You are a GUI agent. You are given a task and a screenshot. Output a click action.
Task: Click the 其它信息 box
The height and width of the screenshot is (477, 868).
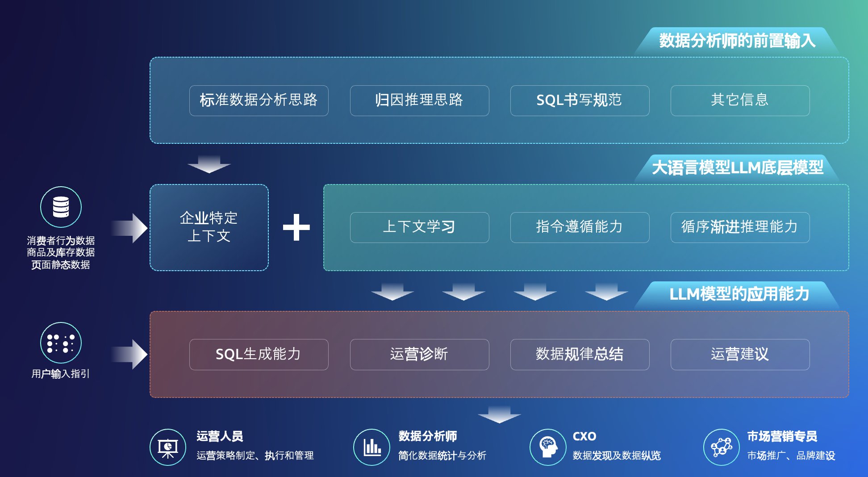click(740, 100)
